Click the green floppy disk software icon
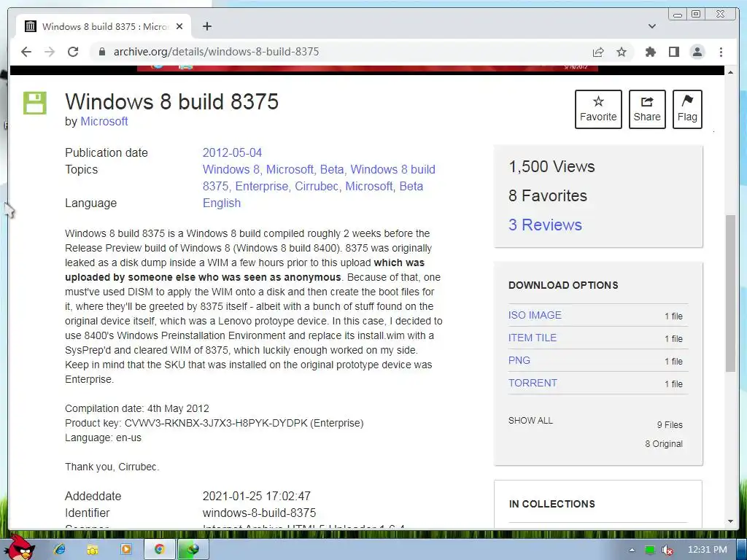Viewport: 747px width, 560px height. pyautogui.click(x=35, y=103)
